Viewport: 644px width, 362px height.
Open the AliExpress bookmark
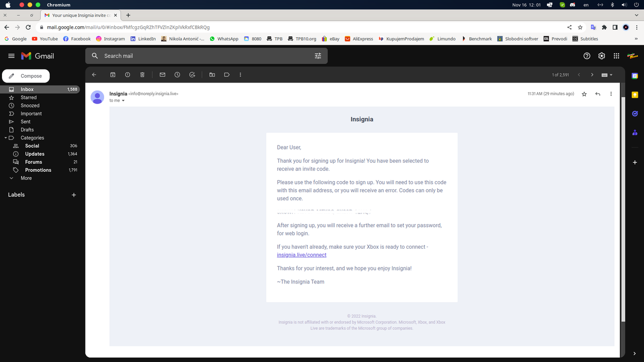pyautogui.click(x=359, y=39)
